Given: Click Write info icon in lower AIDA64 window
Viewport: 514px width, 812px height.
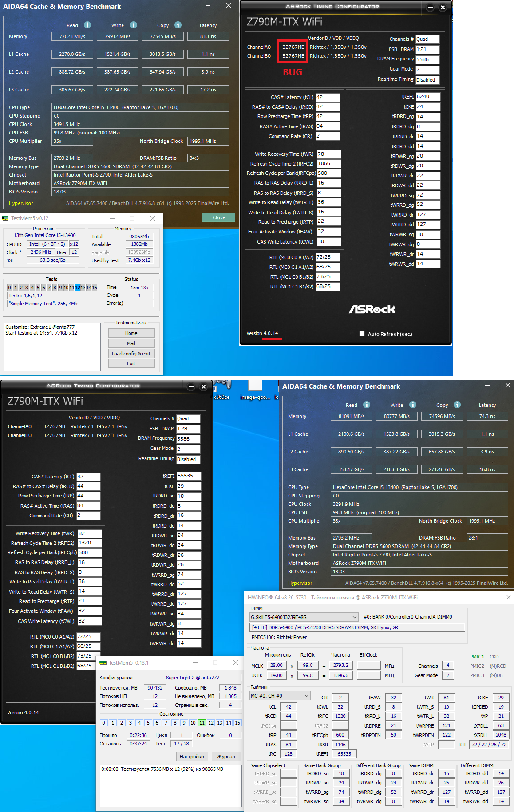Looking at the screenshot, I should (x=413, y=405).
